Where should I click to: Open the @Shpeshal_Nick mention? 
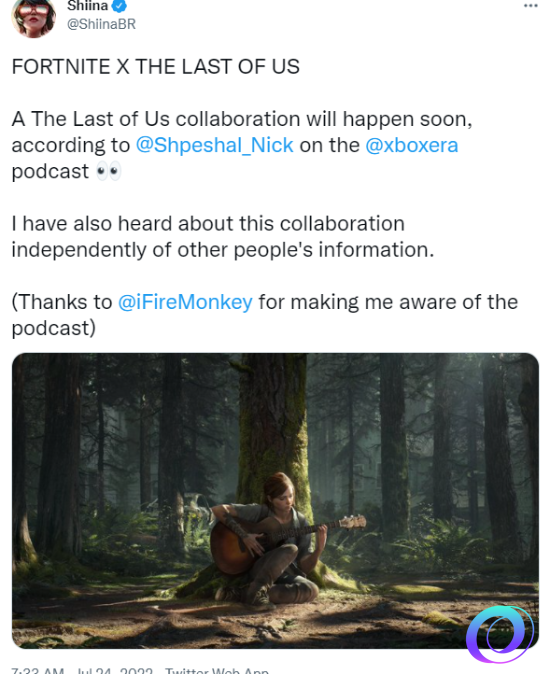click(214, 145)
